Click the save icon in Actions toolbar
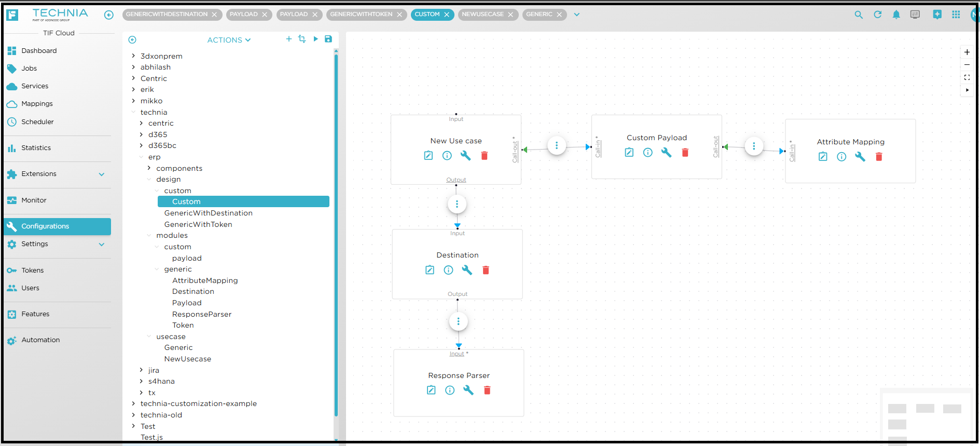The width and height of the screenshot is (980, 446). pos(328,39)
